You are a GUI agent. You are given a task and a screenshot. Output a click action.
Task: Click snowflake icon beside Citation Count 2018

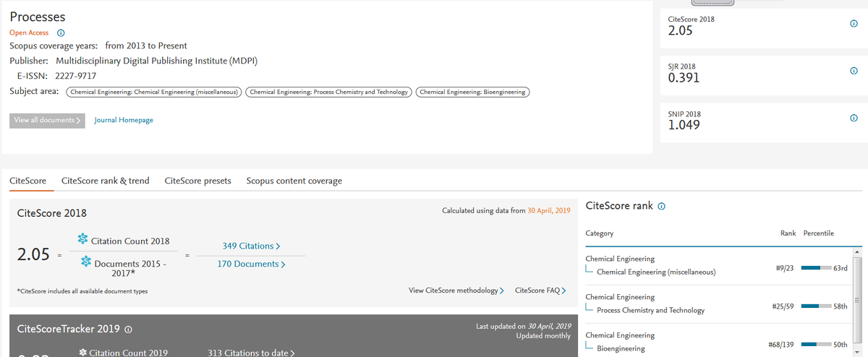[82, 240]
